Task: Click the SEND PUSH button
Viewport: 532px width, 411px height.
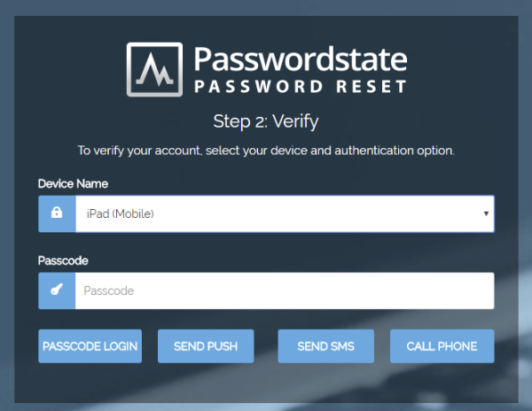Action: coord(206,346)
